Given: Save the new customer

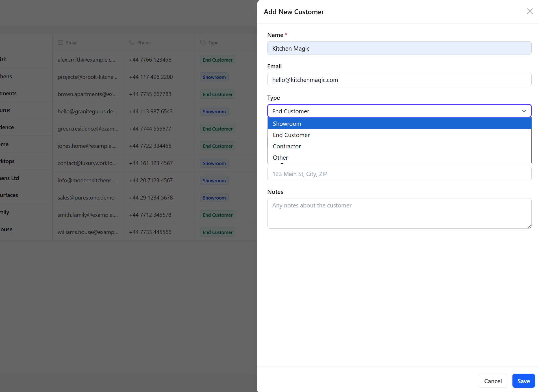Looking at the screenshot, I should coord(523,381).
